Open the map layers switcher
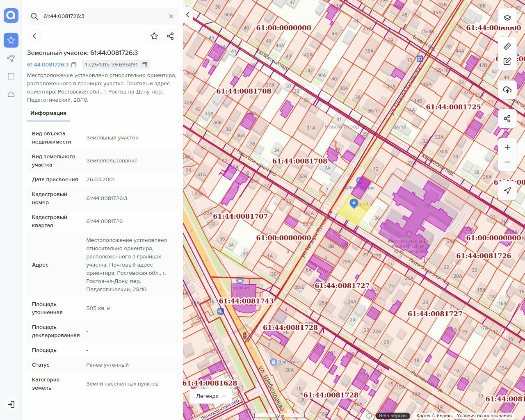The image size is (525, 420). coord(507,18)
